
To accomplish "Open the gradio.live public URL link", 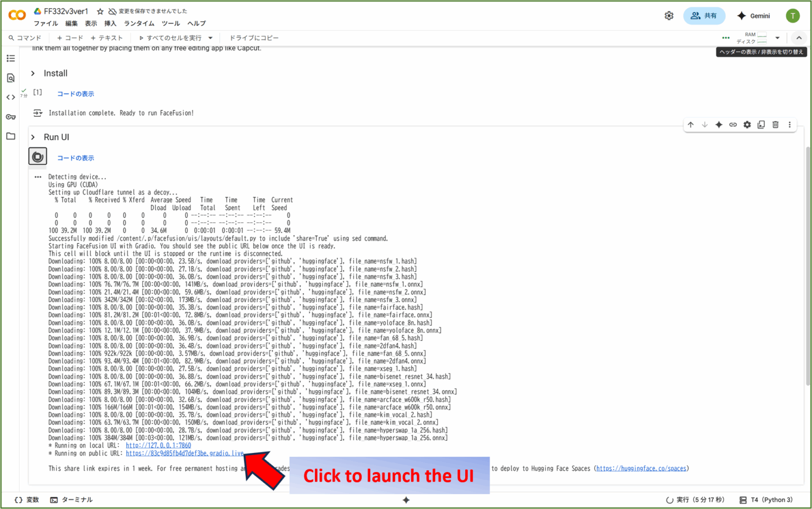I will click(184, 454).
